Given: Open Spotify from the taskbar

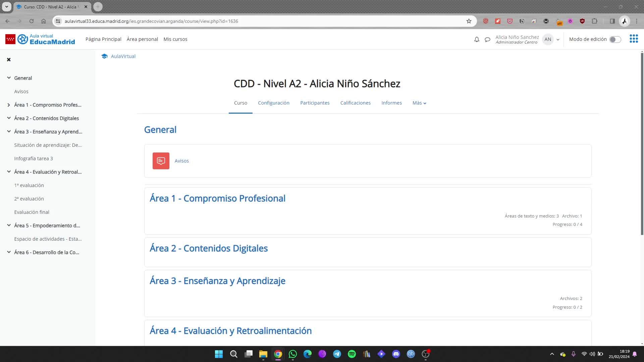Looking at the screenshot, I should [x=352, y=354].
